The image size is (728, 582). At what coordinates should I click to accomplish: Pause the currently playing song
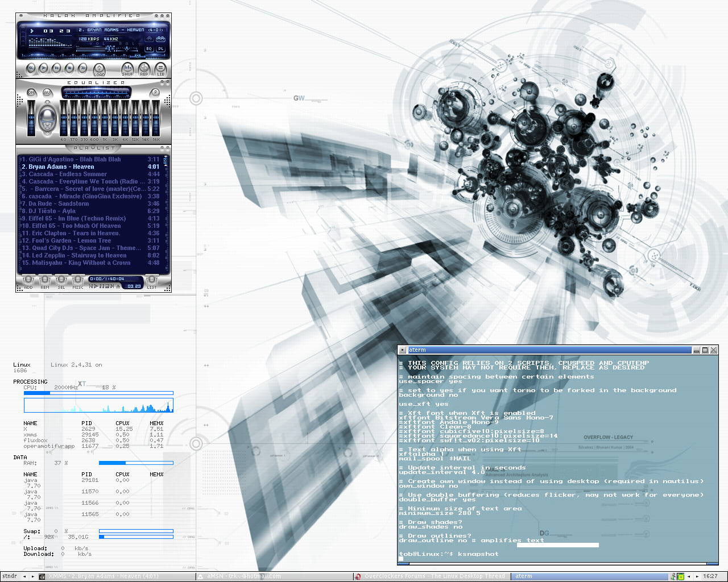[57, 68]
